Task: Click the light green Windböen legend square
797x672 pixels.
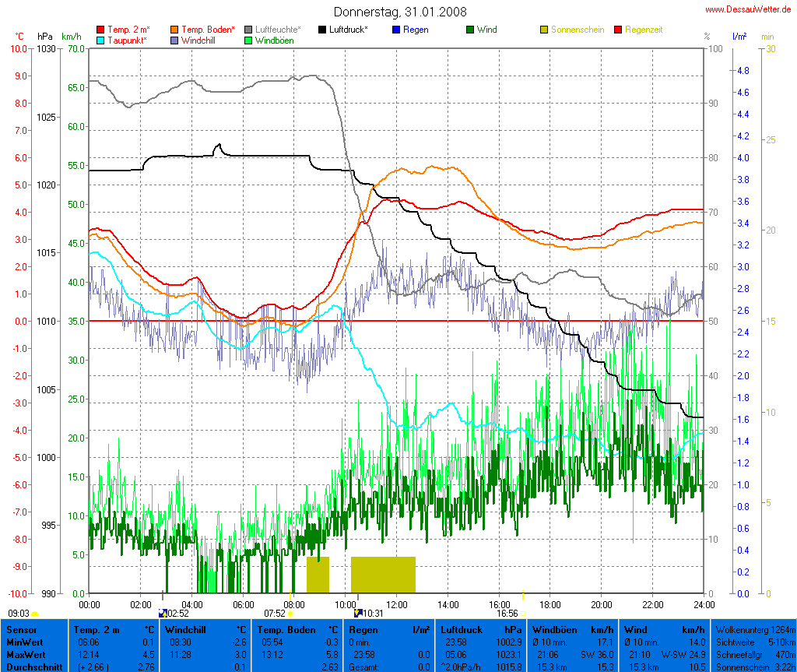Action: 248,40
